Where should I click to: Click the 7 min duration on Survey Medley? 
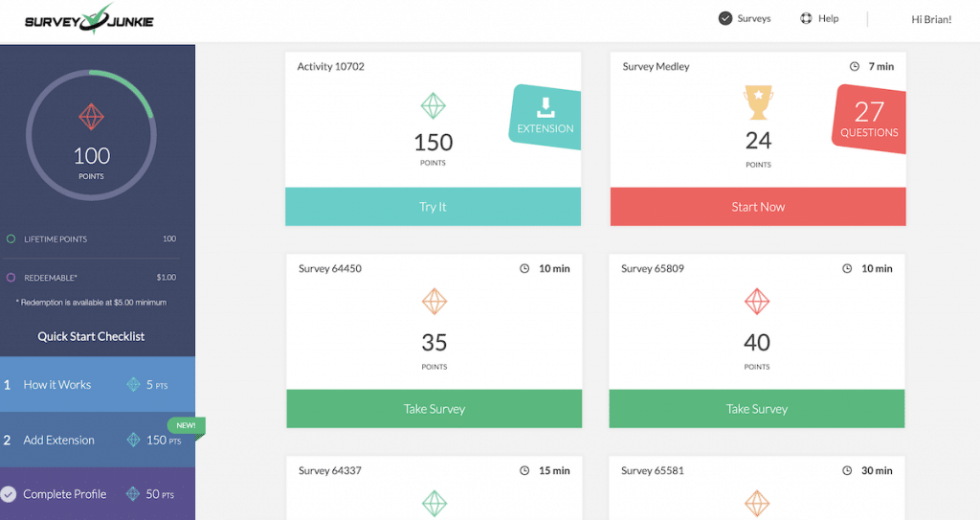pos(881,66)
